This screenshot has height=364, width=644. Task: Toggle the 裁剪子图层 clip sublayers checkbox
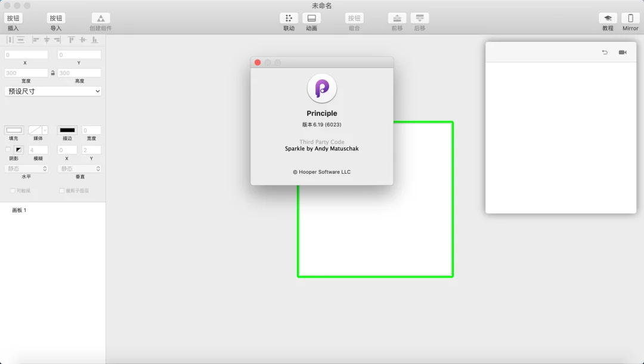[x=61, y=190]
